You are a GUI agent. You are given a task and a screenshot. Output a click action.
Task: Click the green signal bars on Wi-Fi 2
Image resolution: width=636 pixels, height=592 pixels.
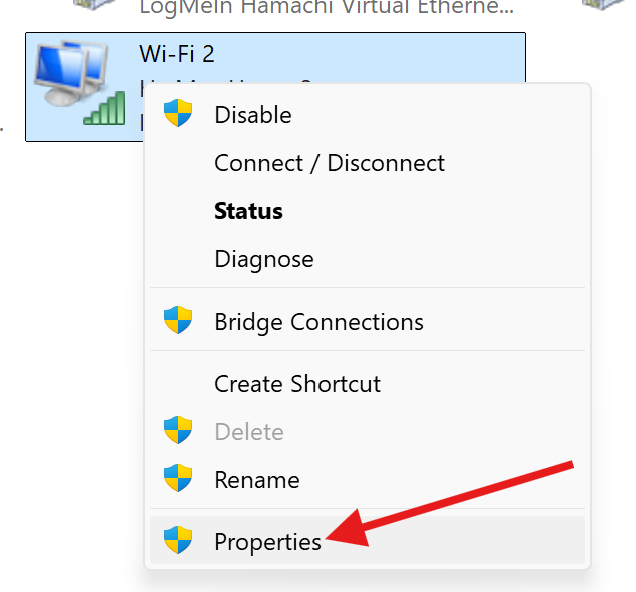104,108
